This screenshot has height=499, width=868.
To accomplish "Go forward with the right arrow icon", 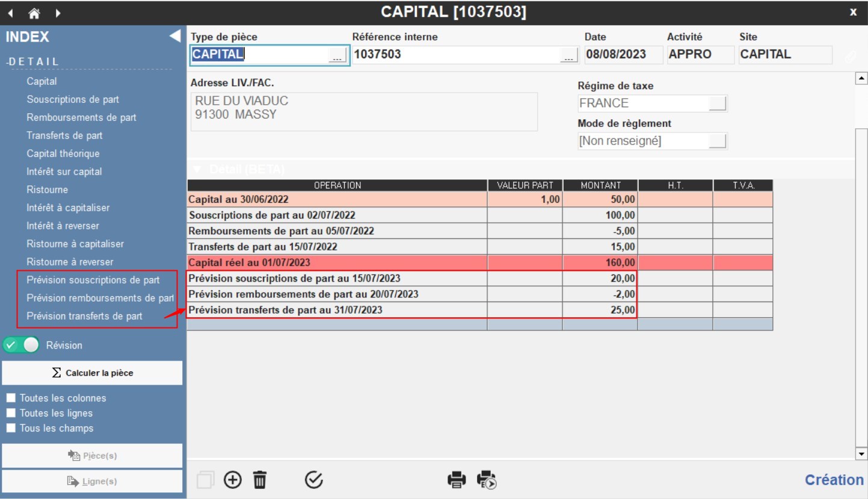I will tap(58, 13).
